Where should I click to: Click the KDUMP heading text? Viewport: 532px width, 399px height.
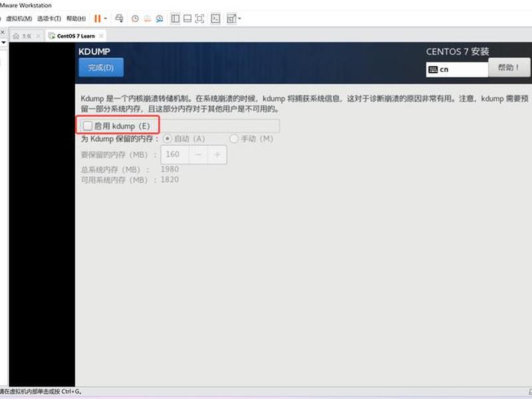[94, 52]
